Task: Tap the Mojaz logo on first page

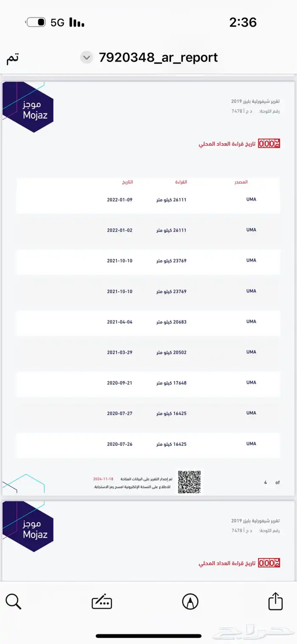Action: [x=28, y=107]
